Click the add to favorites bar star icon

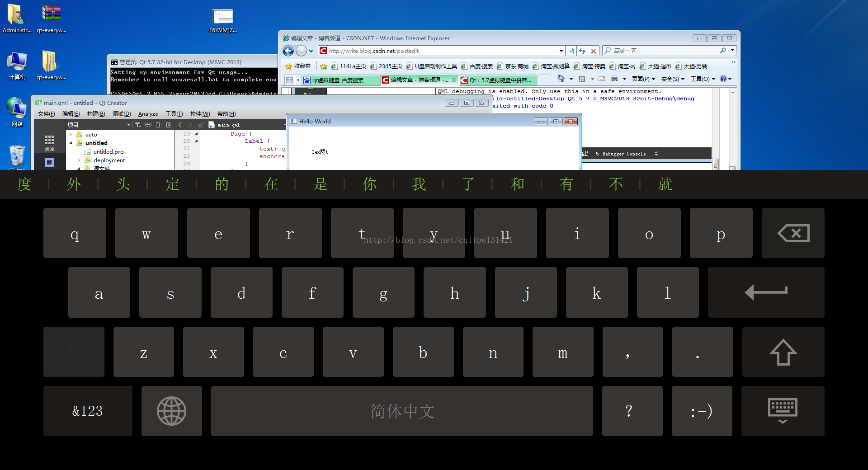[324, 66]
